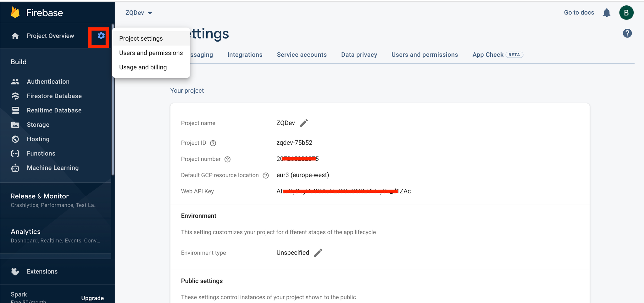Viewport: 644px width, 303px height.
Task: Switch to the Service accounts tab
Action: click(302, 55)
